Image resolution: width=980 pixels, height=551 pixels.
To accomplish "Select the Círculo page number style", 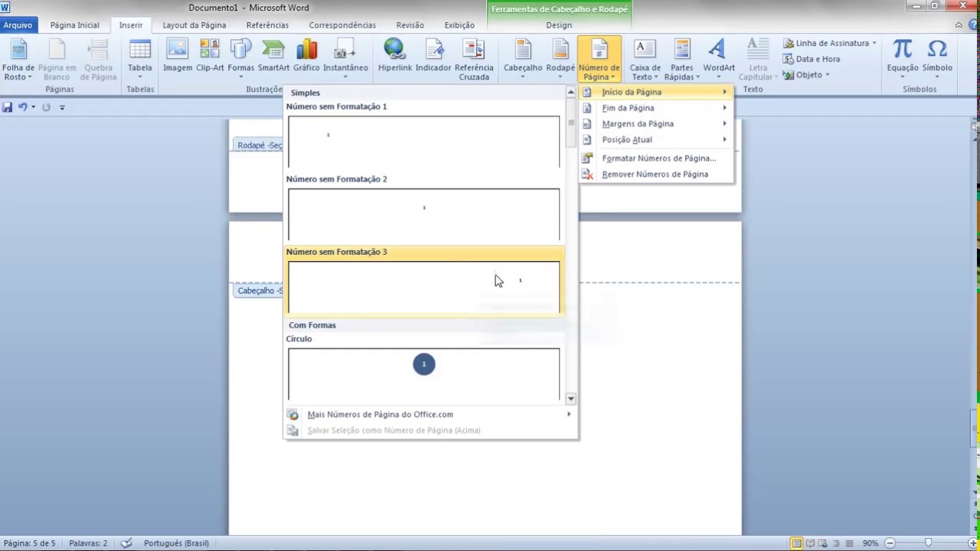I will coord(424,374).
